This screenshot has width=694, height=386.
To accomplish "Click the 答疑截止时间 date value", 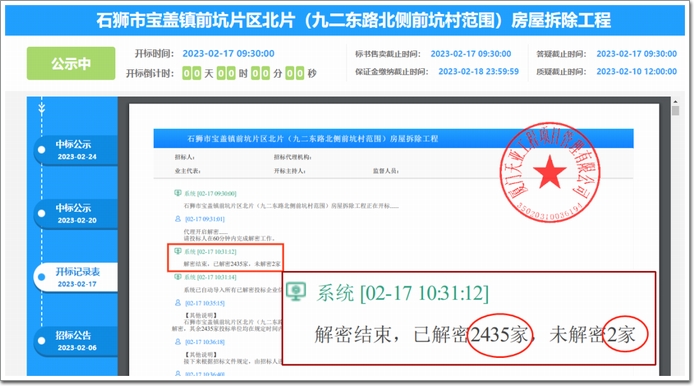I will 636,54.
